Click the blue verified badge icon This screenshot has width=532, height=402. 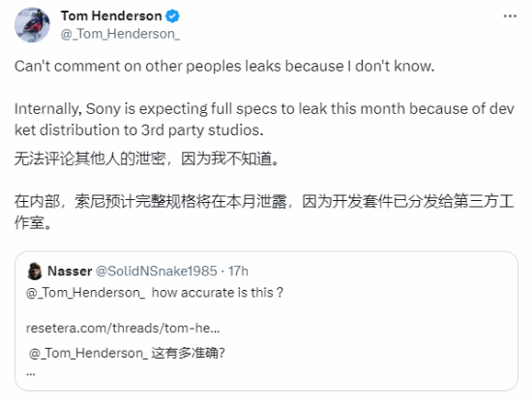click(x=172, y=16)
